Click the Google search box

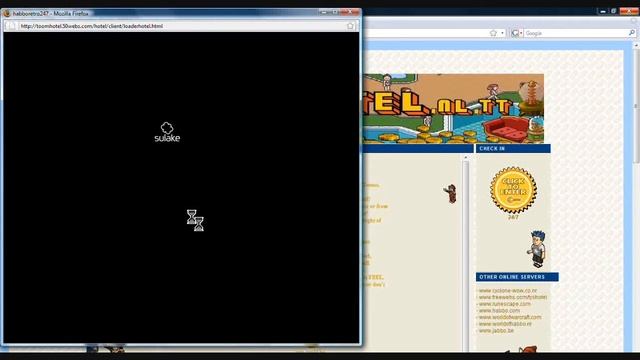(576, 33)
